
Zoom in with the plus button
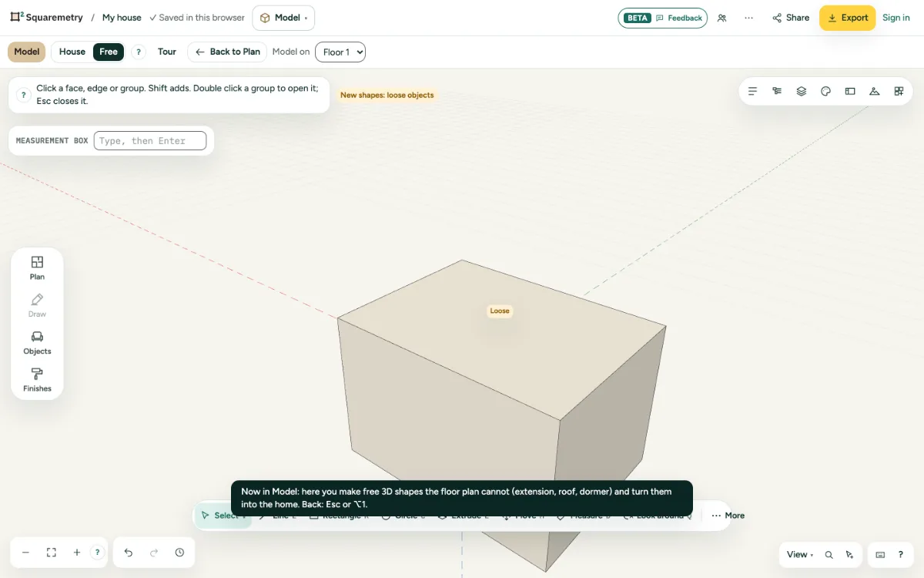(x=77, y=553)
